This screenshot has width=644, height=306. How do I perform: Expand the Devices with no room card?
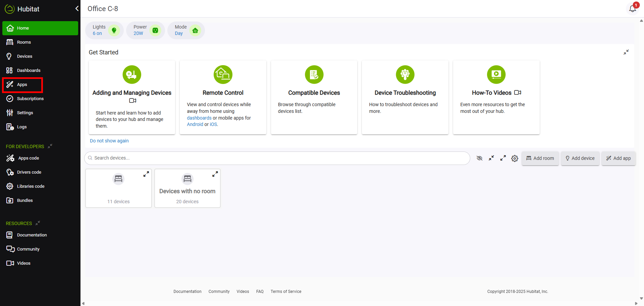tap(215, 174)
